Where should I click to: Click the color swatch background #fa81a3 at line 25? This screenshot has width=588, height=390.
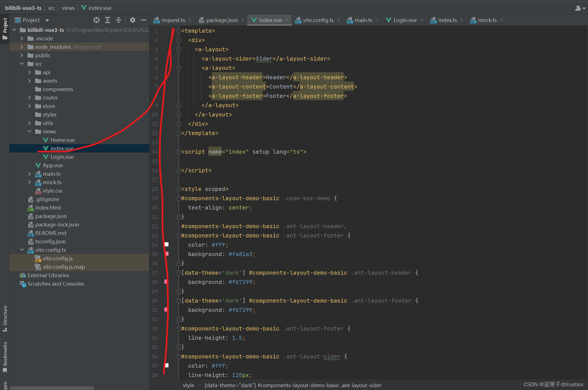166,253
